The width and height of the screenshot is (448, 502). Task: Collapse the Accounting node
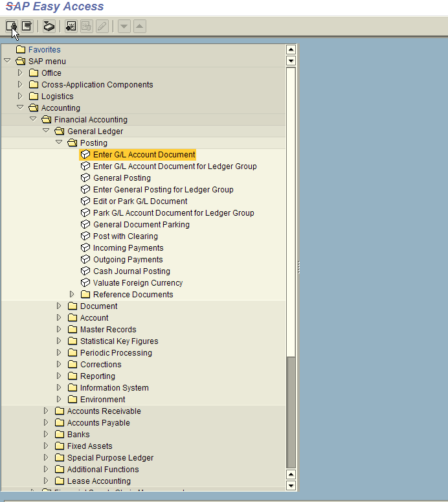pyautogui.click(x=20, y=108)
